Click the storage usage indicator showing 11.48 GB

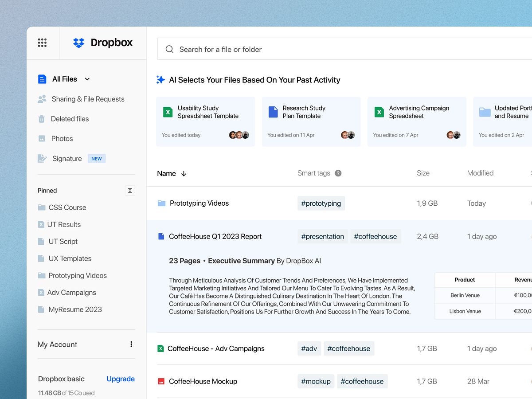pyautogui.click(x=66, y=393)
